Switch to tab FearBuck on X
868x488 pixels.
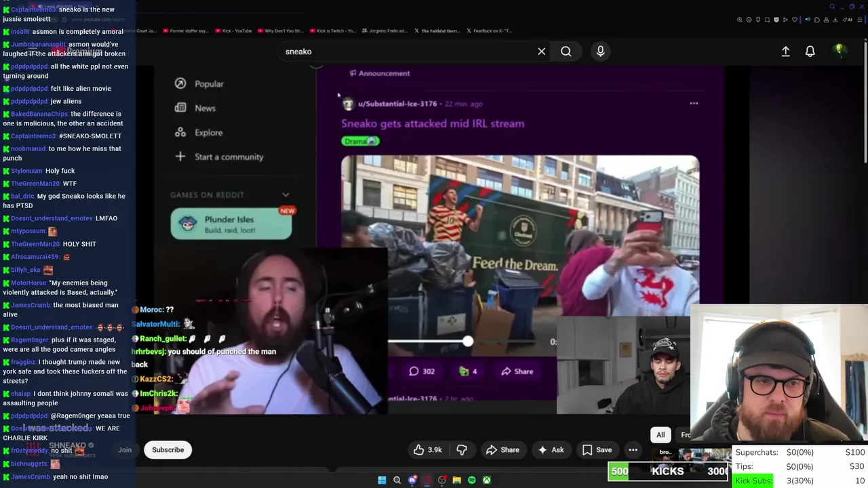click(x=490, y=30)
